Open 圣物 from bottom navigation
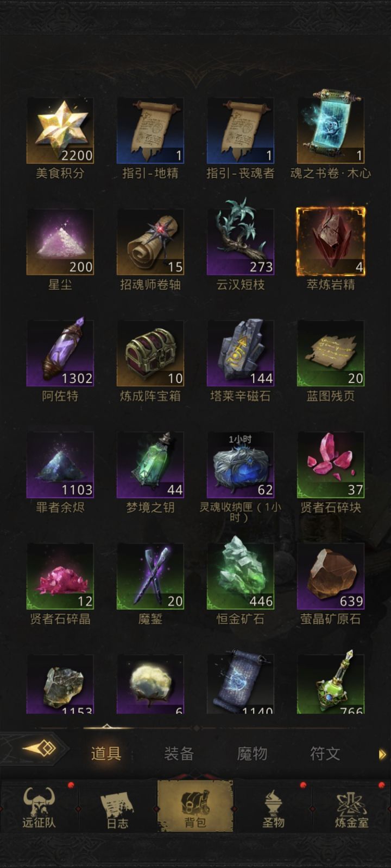This screenshot has width=391, height=868. (x=273, y=807)
